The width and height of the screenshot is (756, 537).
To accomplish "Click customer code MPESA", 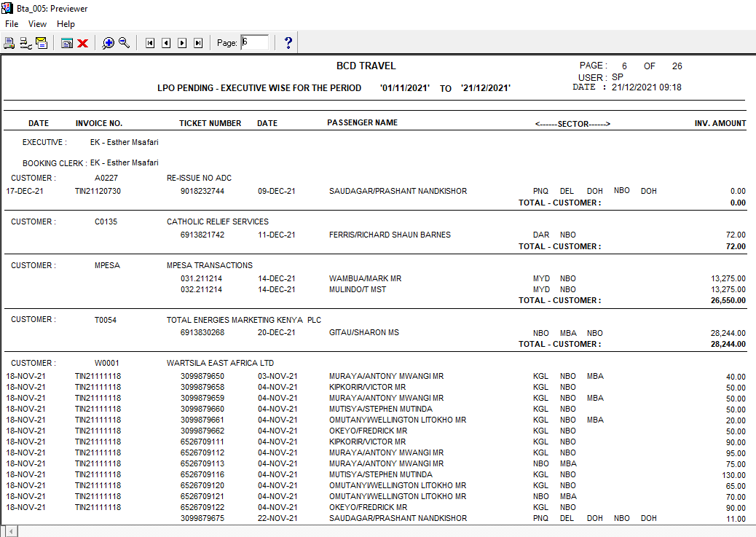I will [108, 265].
